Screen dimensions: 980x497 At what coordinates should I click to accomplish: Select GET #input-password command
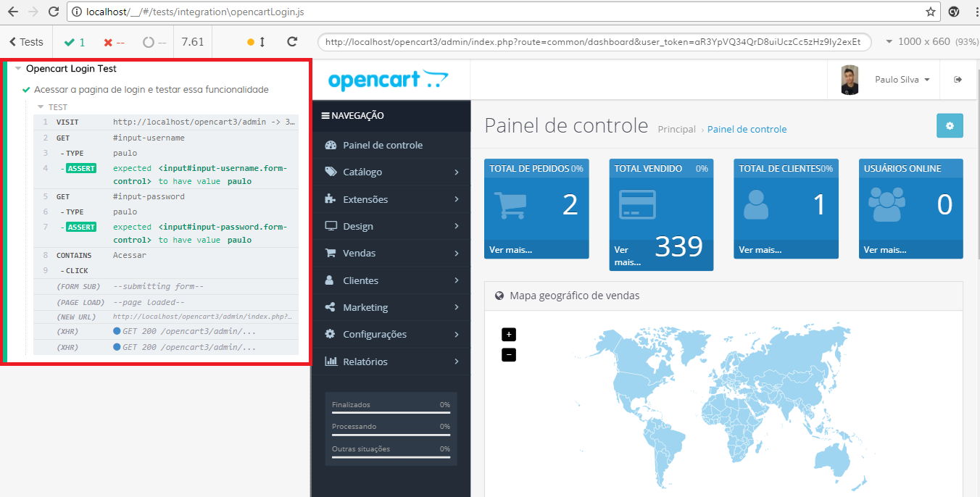point(166,196)
